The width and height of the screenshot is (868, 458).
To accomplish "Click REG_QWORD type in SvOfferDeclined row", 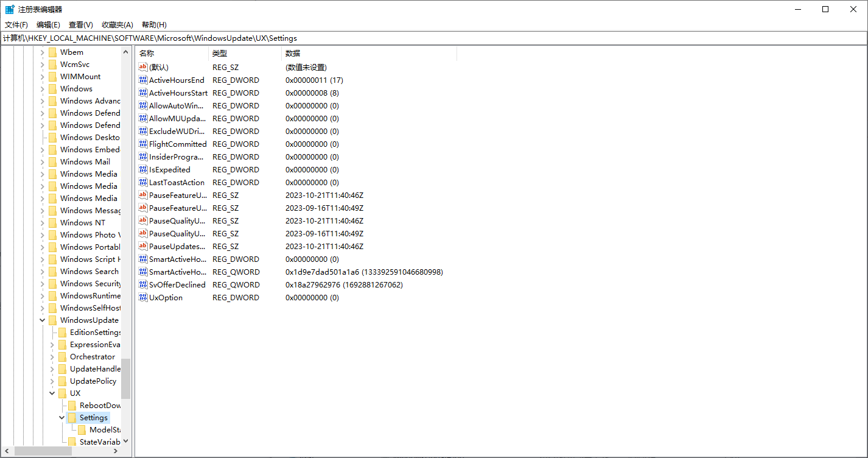I will 236,284.
